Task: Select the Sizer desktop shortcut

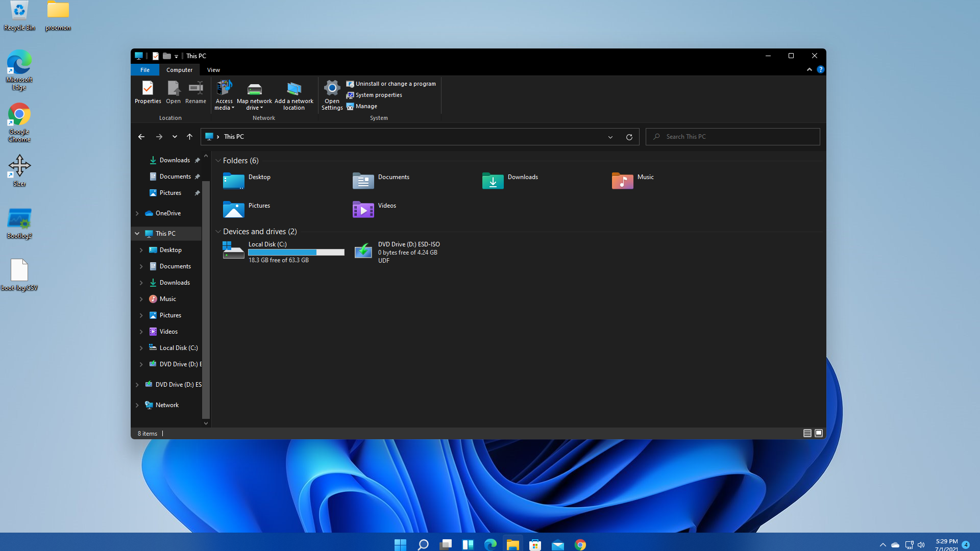Action: [19, 171]
